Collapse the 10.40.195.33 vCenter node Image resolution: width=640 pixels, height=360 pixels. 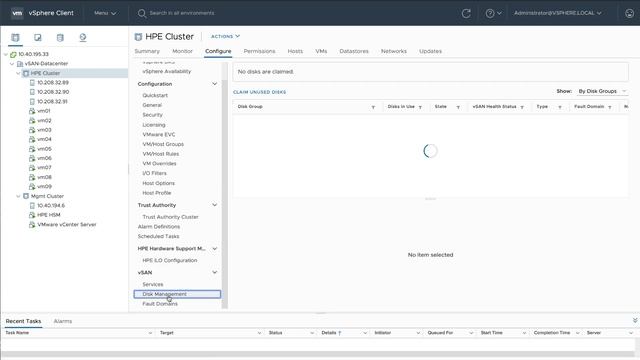pos(6,54)
